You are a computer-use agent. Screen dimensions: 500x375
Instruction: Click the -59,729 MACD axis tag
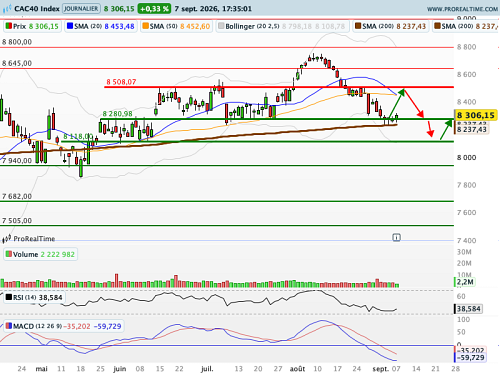470,358
